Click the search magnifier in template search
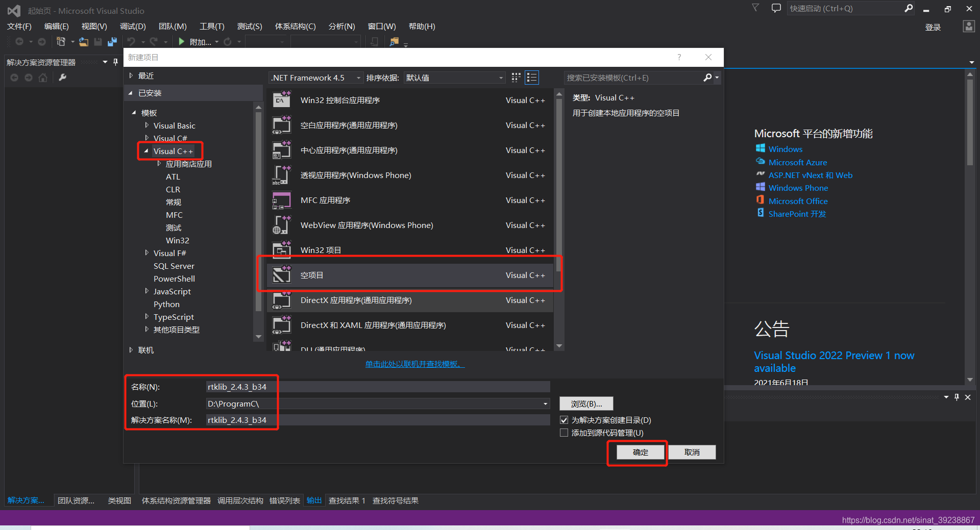Image resolution: width=980 pixels, height=530 pixels. tap(707, 78)
